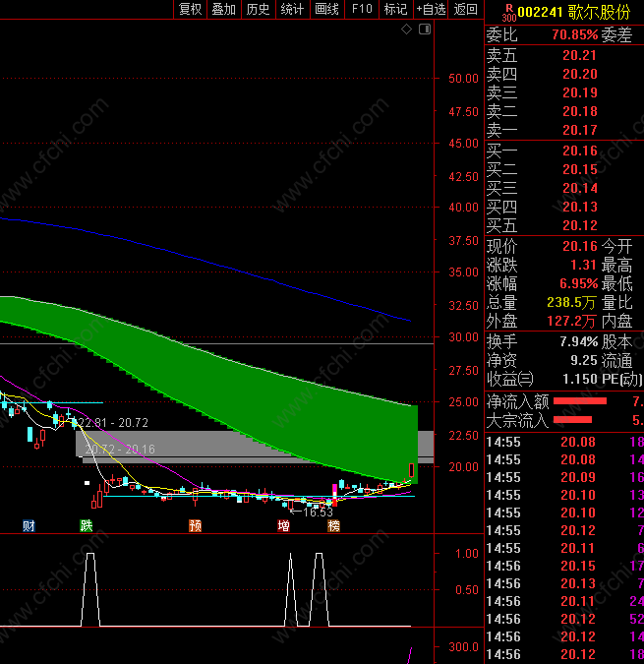Click the red 增 marker on chart
The width and height of the screenshot is (644, 664).
(x=283, y=526)
